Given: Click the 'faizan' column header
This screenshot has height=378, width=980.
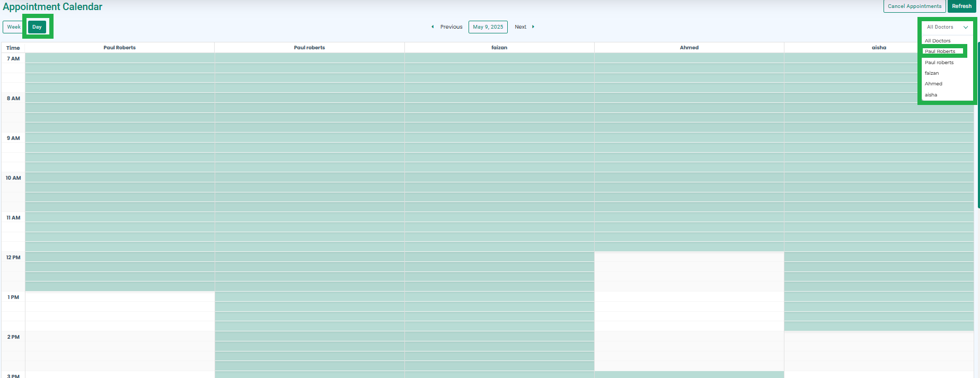Looking at the screenshot, I should (499, 48).
